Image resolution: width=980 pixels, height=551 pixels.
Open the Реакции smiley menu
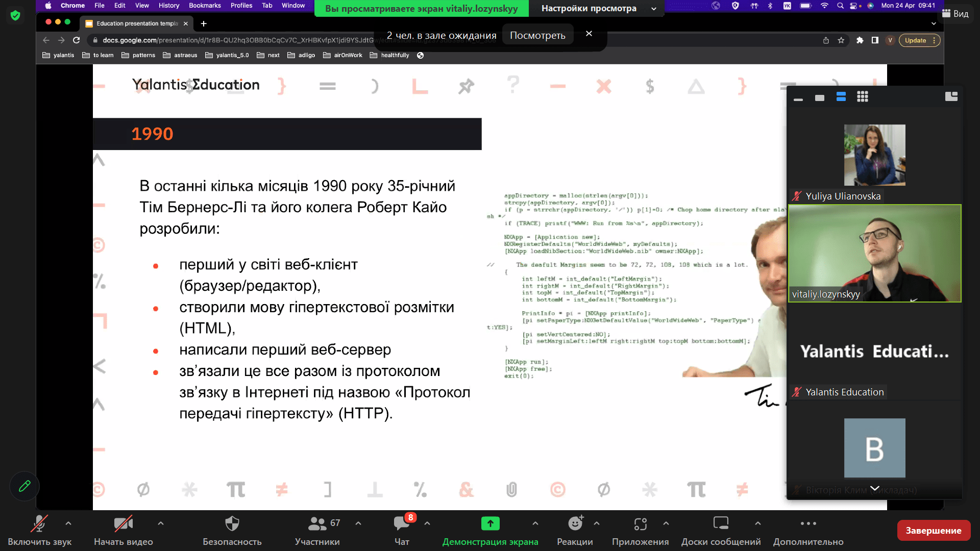click(x=575, y=531)
